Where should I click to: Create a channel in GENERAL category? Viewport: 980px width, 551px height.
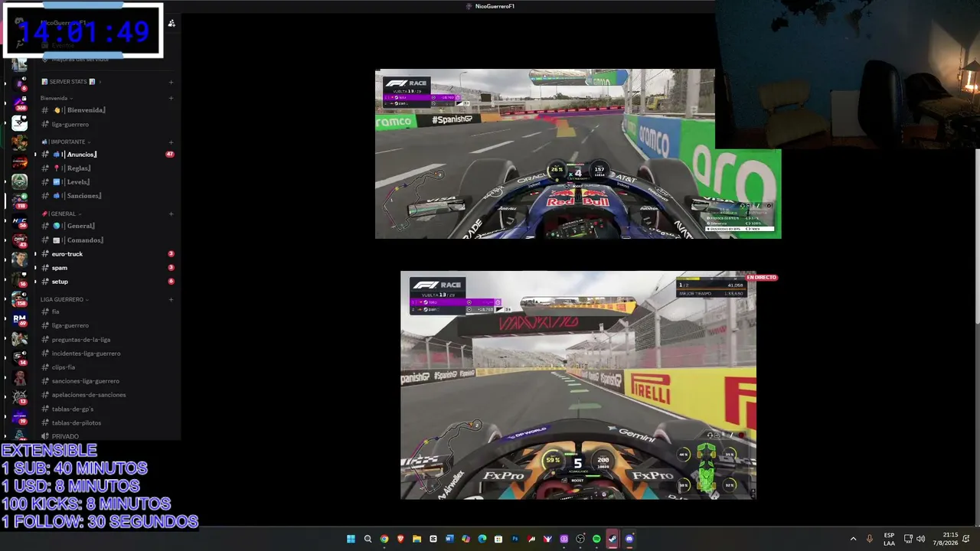point(171,214)
